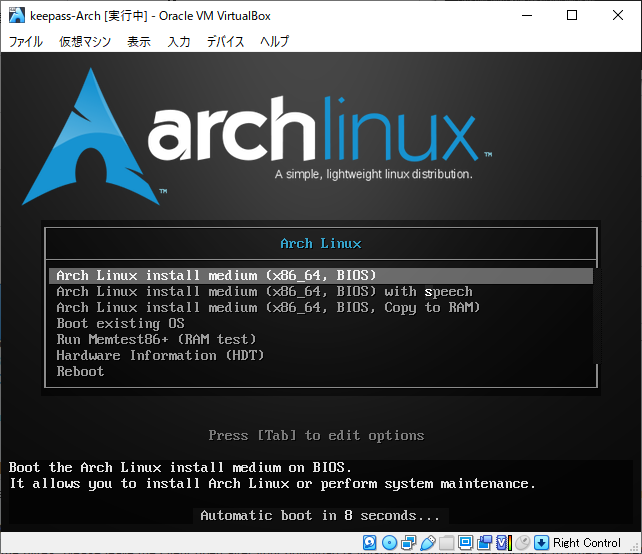Click the hard disk activity indicator icon
The image size is (642, 554).
(x=370, y=543)
